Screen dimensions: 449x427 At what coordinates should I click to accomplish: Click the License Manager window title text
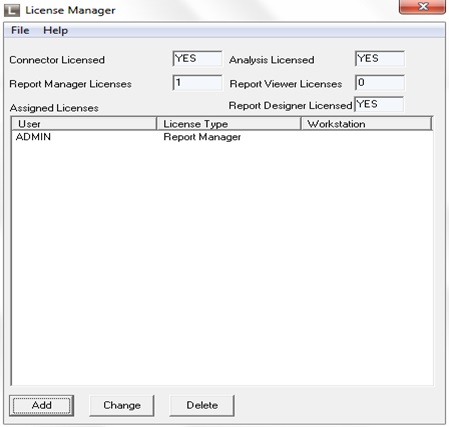(70, 10)
